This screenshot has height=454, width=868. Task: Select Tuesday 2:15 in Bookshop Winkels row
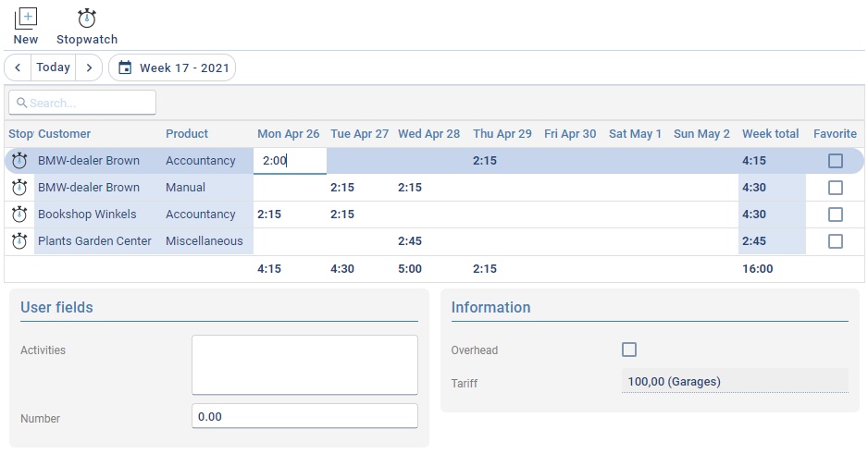coord(342,215)
